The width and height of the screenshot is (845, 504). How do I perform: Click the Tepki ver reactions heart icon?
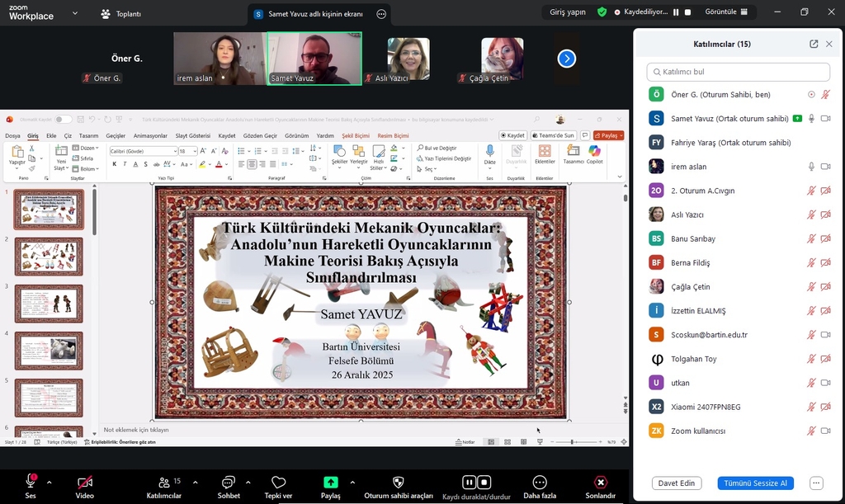[278, 483]
